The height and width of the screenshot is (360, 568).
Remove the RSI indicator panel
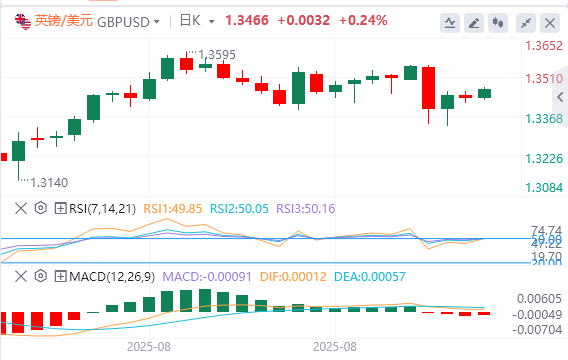pyautogui.click(x=21, y=209)
